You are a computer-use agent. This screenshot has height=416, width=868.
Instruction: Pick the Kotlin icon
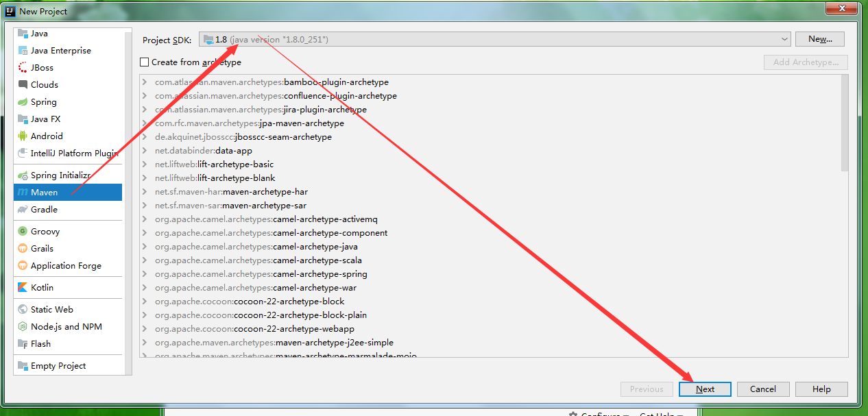point(23,288)
